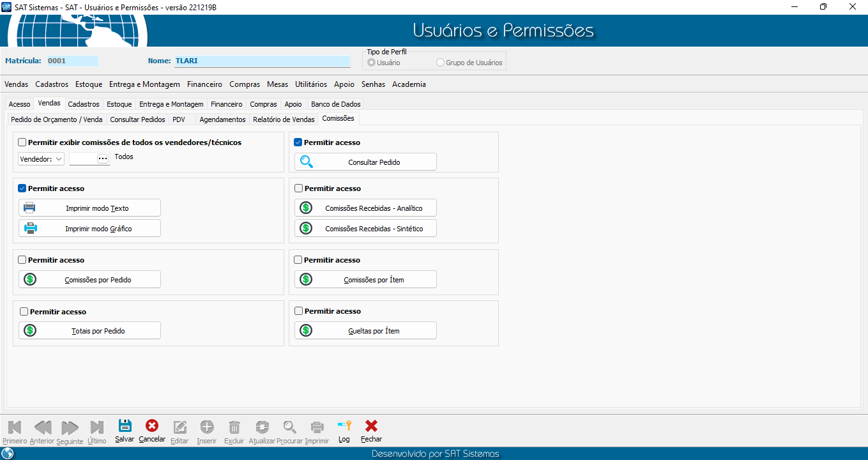The height and width of the screenshot is (460, 868).
Task: Click the Imprimir modo Gráfico button
Action: tap(90, 229)
